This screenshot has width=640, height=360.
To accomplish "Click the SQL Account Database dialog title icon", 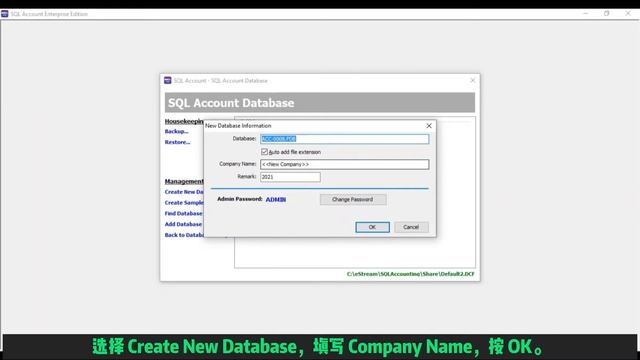I will (168, 80).
